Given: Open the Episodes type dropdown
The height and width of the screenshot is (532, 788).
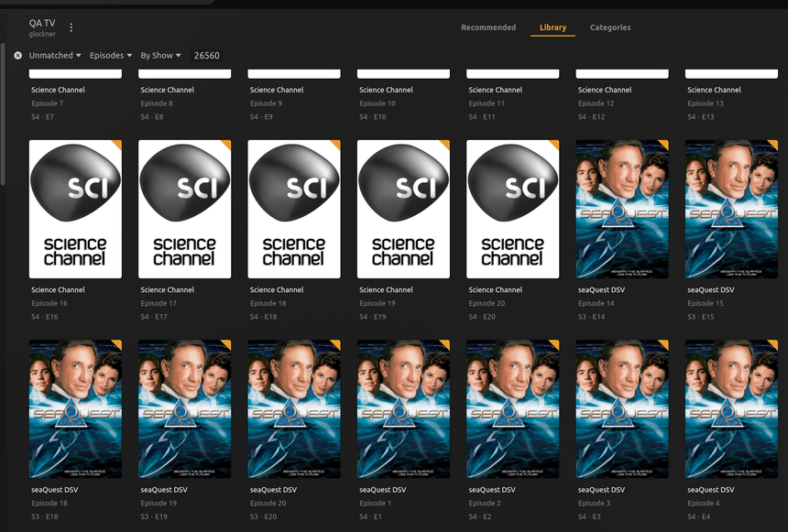Looking at the screenshot, I should pos(111,55).
